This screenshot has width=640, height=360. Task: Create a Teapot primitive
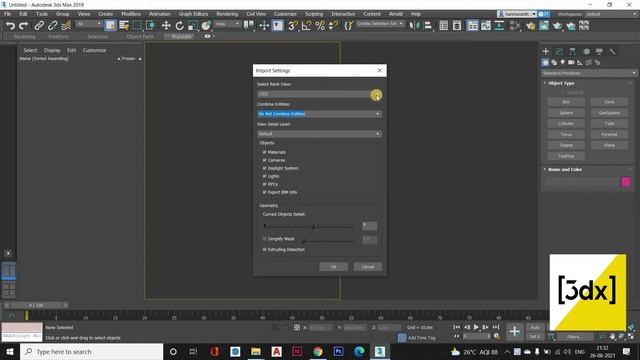pyautogui.click(x=566, y=145)
